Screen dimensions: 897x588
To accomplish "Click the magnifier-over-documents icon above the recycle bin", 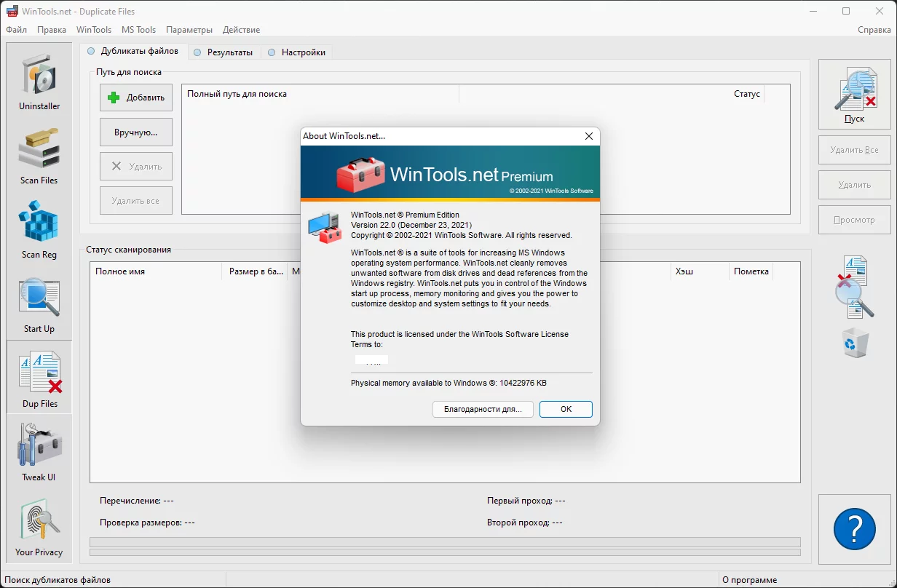I will tap(855, 287).
